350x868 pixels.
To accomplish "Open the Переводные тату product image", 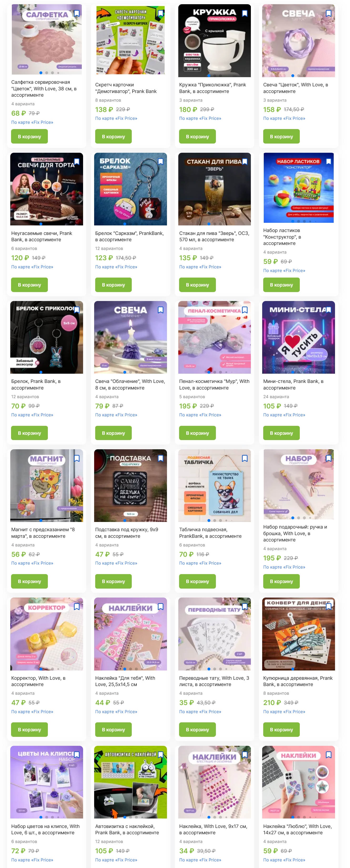I will [214, 634].
